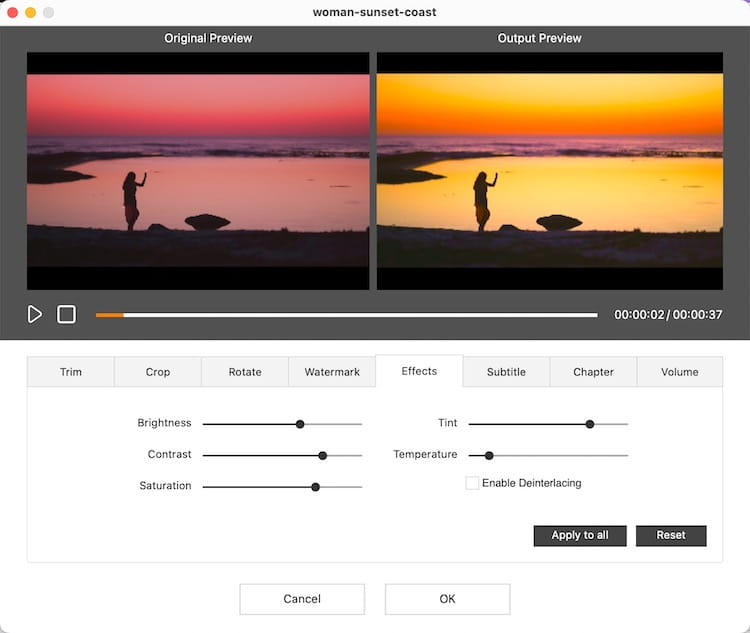
Task: Open the Crop tab
Action: coord(158,372)
